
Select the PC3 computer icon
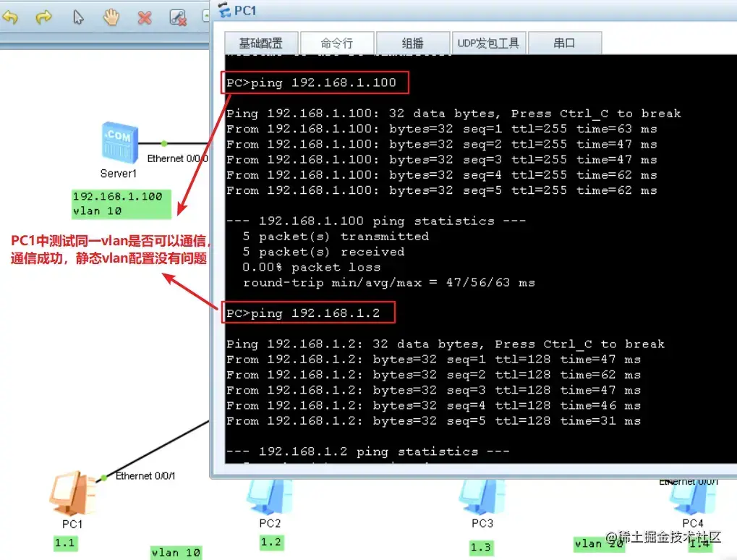click(x=482, y=497)
